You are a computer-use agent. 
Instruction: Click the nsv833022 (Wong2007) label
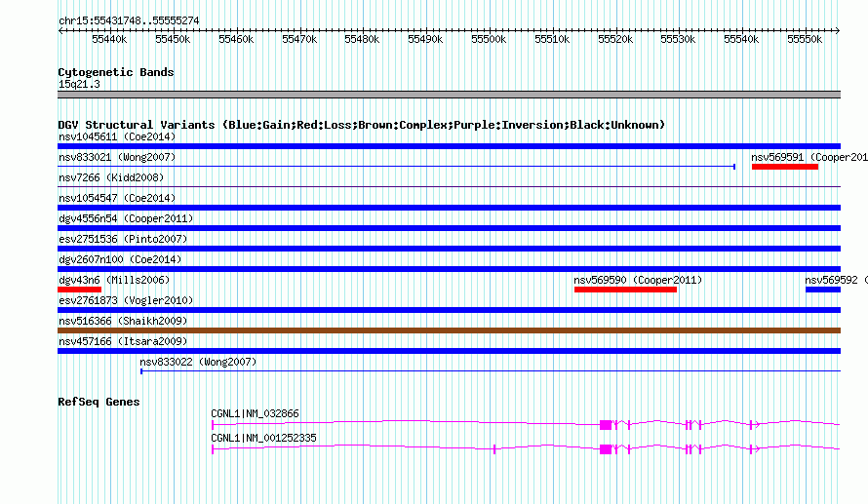tap(198, 362)
